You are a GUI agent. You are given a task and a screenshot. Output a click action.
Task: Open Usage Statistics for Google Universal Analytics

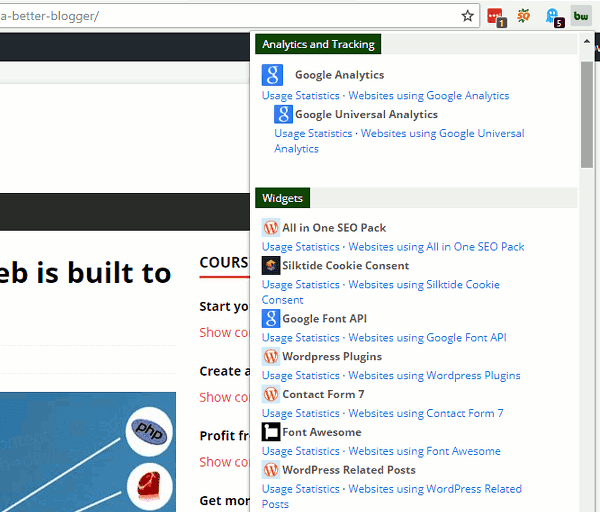(313, 134)
